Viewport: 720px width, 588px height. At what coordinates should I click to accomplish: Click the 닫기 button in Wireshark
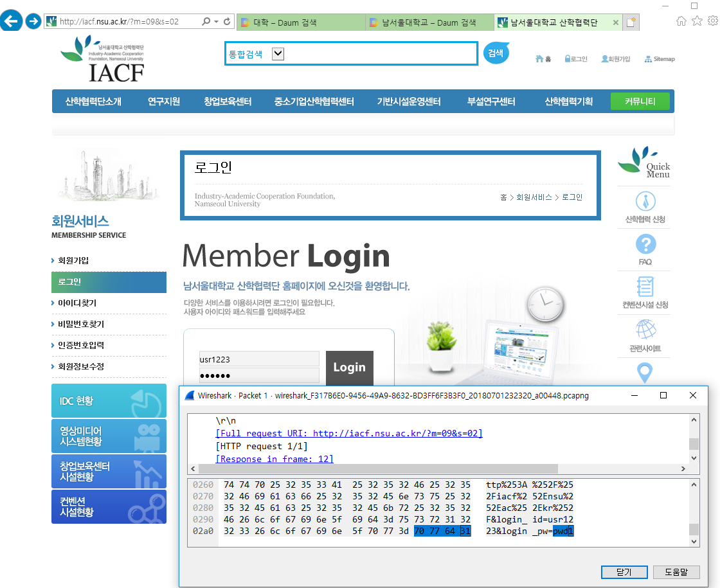tap(624, 572)
